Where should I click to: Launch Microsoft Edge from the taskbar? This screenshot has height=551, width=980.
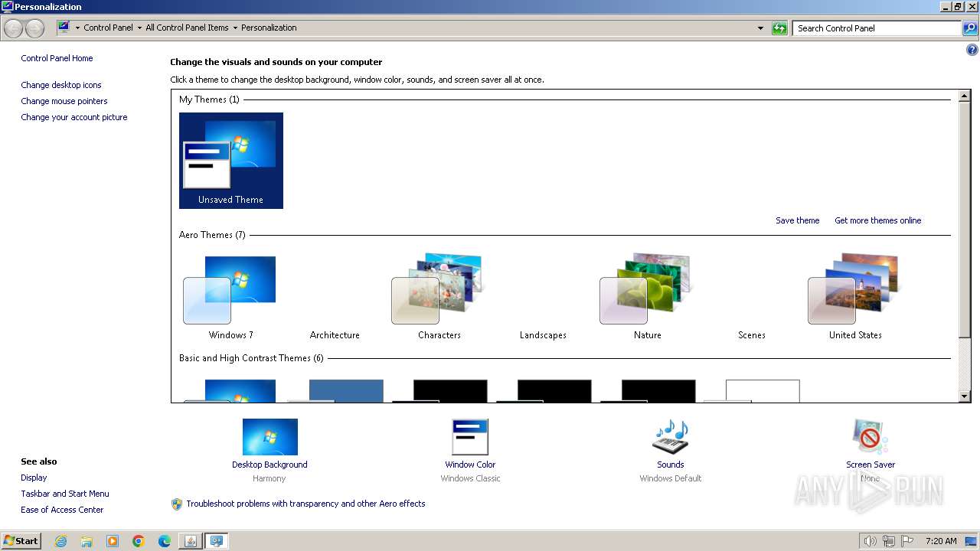pyautogui.click(x=165, y=541)
